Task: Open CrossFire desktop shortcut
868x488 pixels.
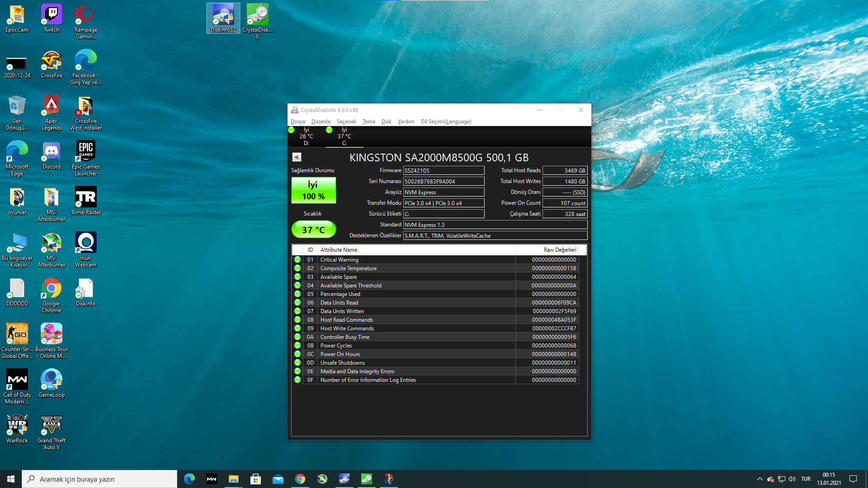Action: (52, 65)
